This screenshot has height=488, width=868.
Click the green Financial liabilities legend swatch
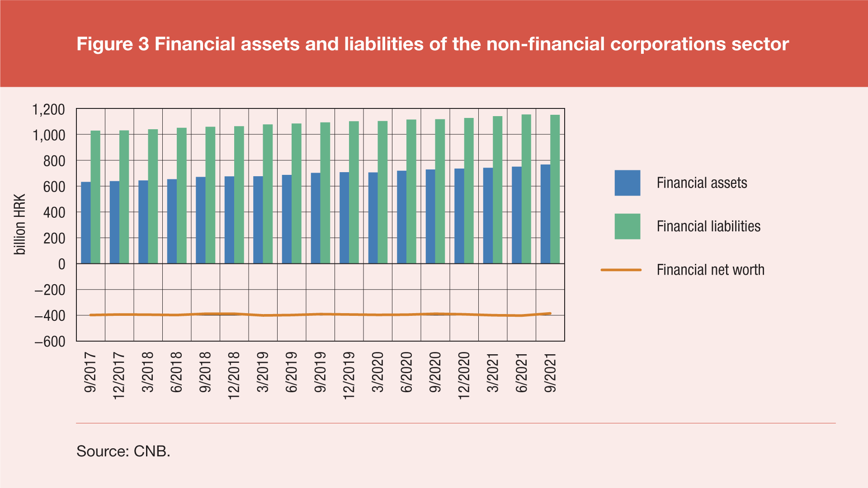tap(627, 226)
